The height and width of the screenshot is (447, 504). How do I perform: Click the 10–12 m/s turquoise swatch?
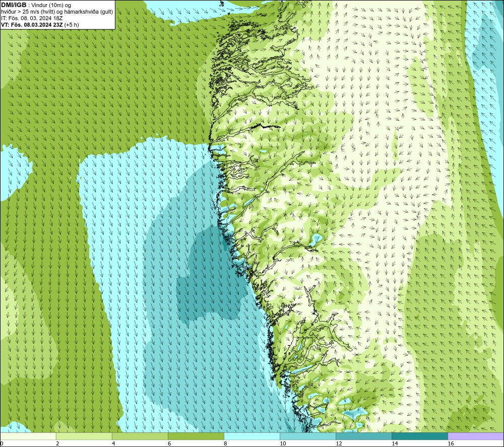(307, 436)
